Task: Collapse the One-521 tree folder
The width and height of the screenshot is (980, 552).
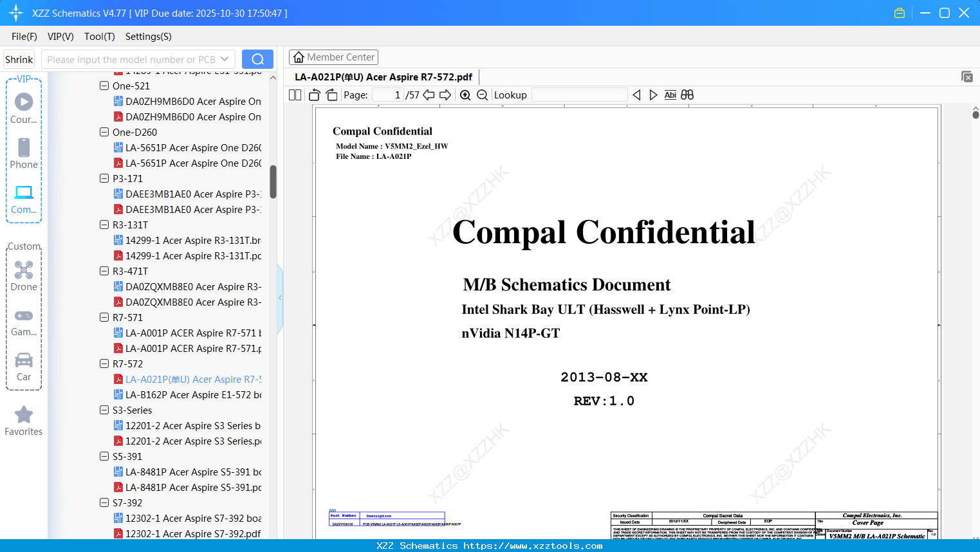Action: tap(104, 86)
